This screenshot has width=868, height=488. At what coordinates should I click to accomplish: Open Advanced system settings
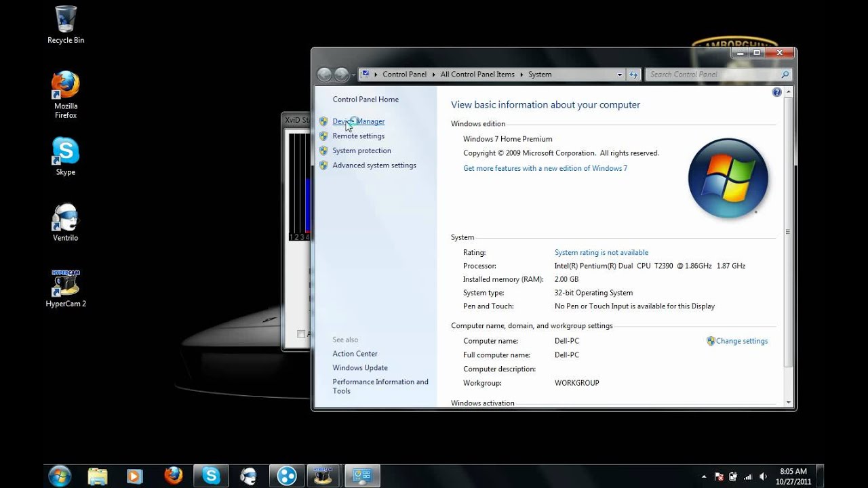coord(374,165)
